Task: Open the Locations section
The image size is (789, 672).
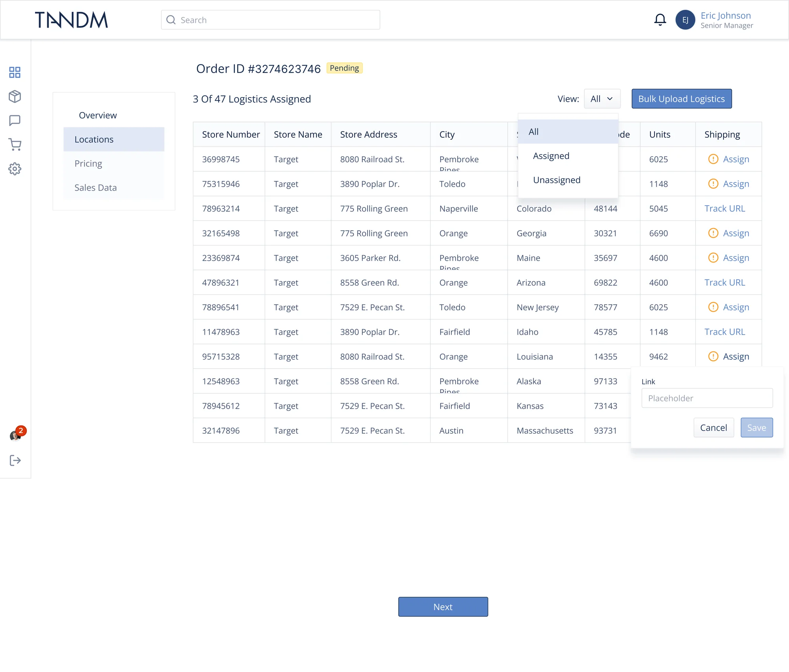Action: [x=114, y=139]
